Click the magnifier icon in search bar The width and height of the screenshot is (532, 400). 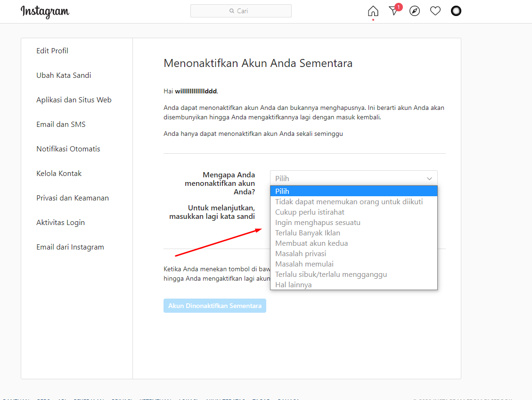pos(231,10)
